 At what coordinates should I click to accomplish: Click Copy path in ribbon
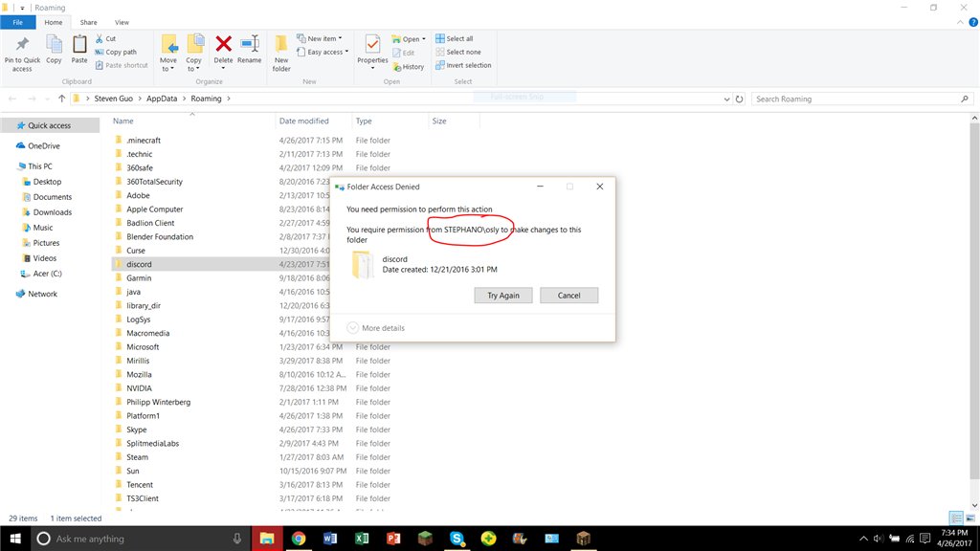click(116, 52)
